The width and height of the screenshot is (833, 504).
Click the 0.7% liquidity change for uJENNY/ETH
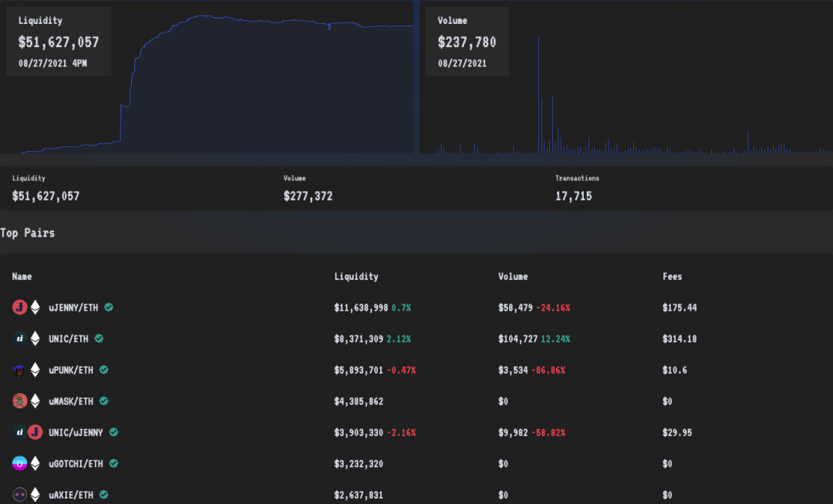[401, 307]
